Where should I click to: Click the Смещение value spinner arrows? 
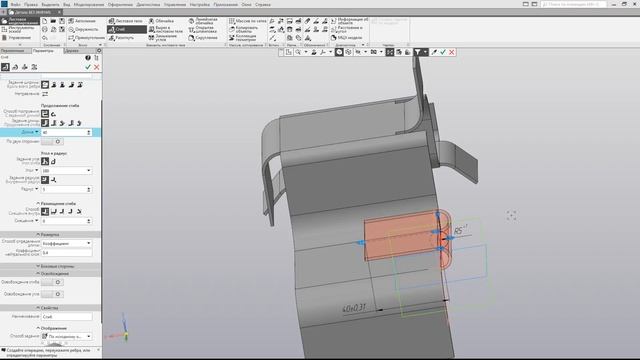(x=89, y=221)
